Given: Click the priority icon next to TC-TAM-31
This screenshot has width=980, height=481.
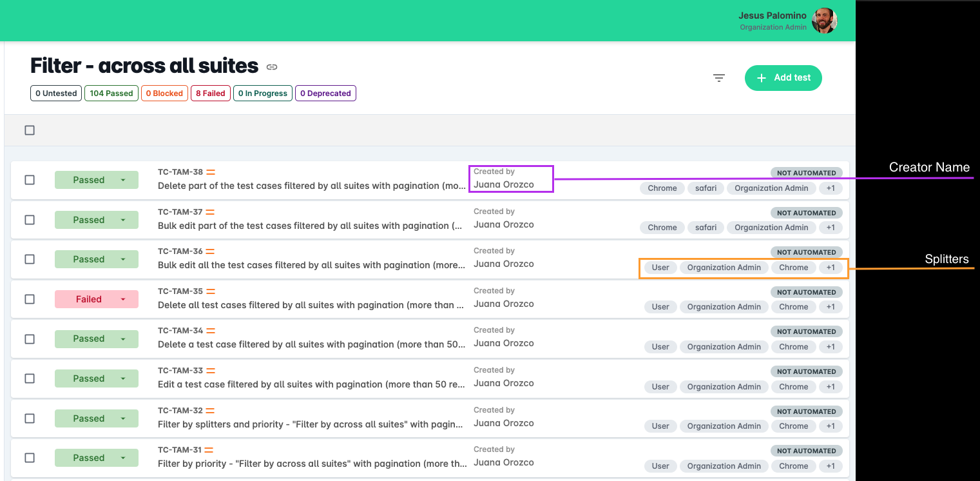Looking at the screenshot, I should click(x=209, y=450).
